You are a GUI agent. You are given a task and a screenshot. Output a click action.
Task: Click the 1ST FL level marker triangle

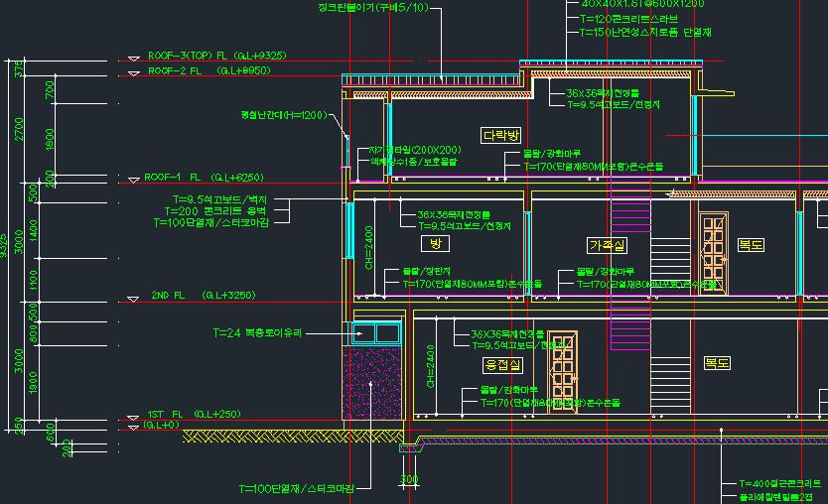click(131, 417)
